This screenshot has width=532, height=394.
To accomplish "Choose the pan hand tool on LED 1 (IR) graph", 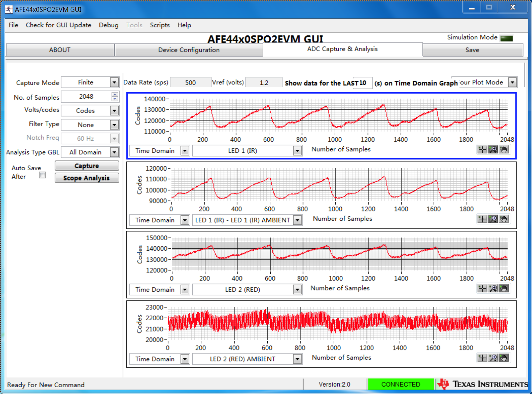I will 504,149.
